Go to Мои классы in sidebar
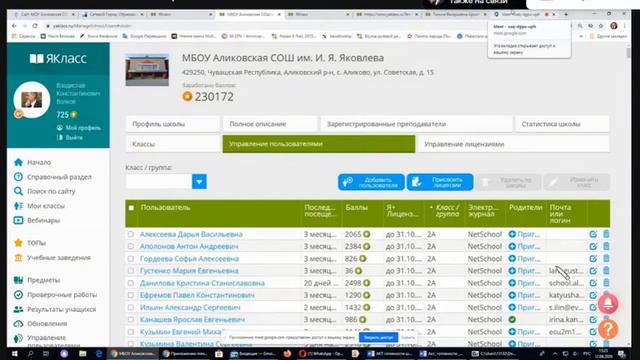 coord(39,206)
